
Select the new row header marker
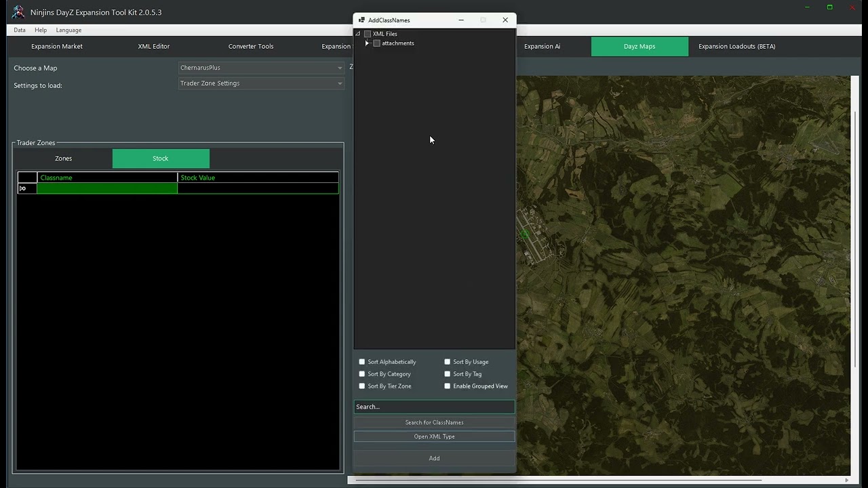[x=27, y=188]
